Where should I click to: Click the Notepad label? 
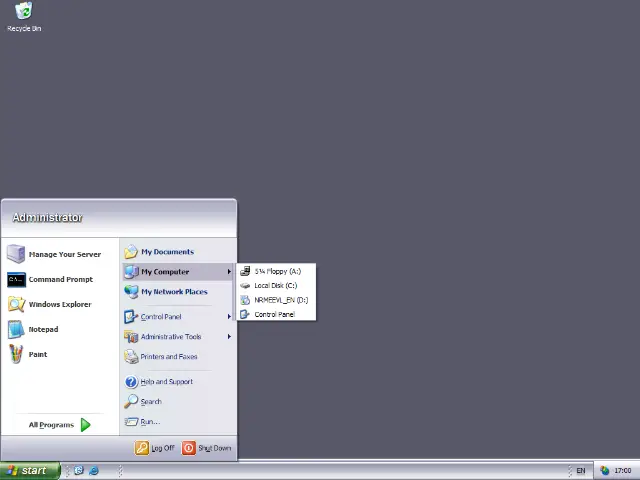pyautogui.click(x=43, y=329)
